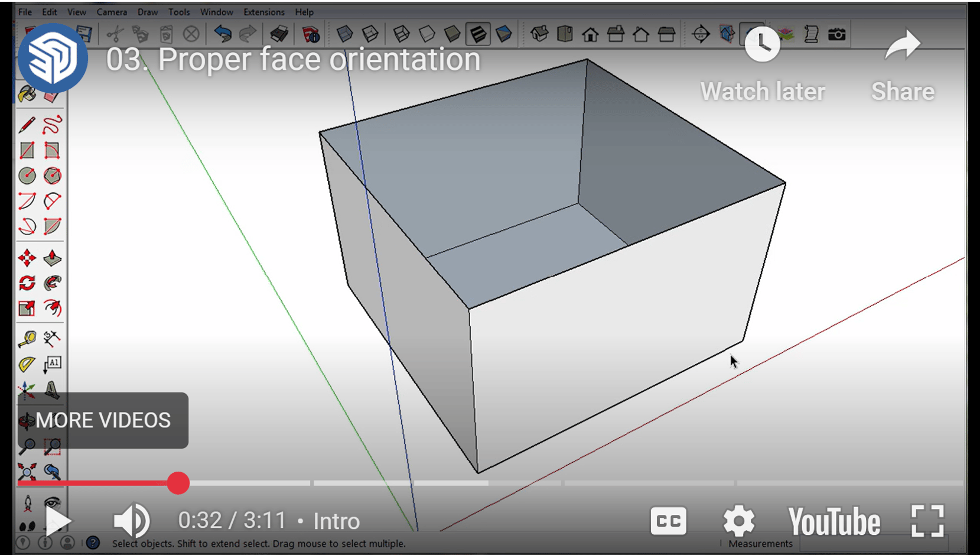Open the Draw menu
The image size is (980, 555).
147,12
